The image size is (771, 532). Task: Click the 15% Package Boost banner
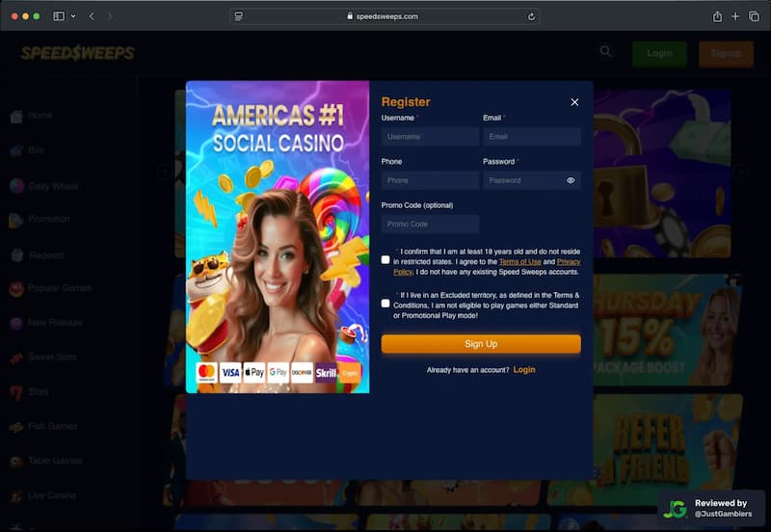pyautogui.click(x=668, y=330)
